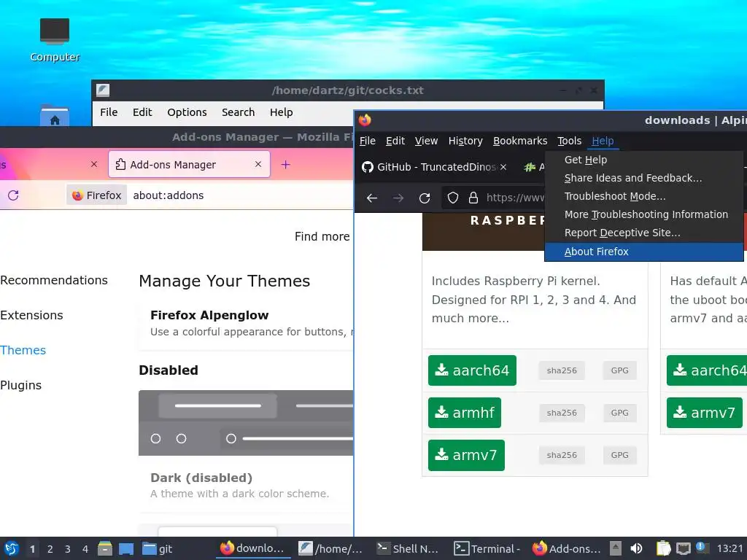Open sha256 link for the armhf row
Screen dimensions: 747x560
tap(562, 413)
